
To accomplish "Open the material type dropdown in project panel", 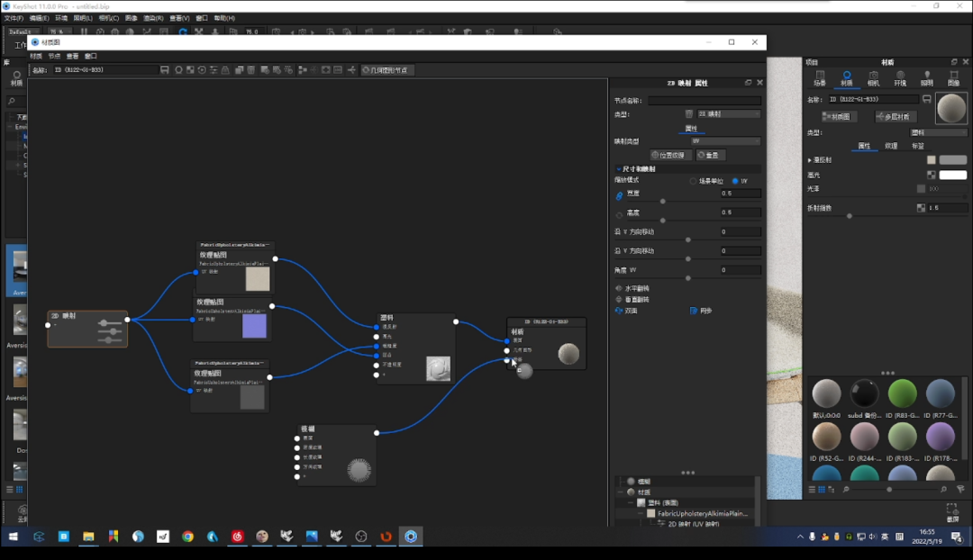I will (x=938, y=132).
